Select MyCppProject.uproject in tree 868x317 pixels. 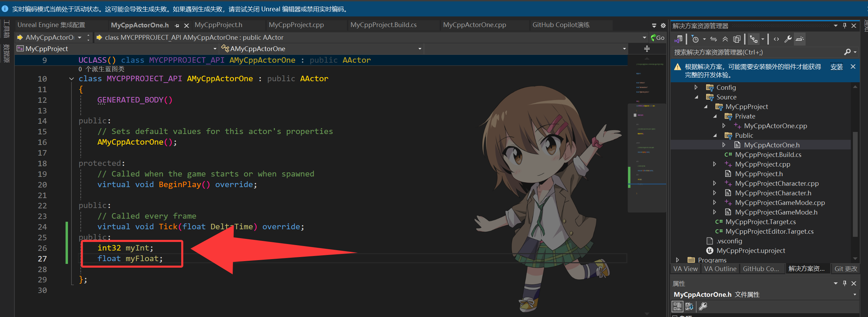(751, 251)
